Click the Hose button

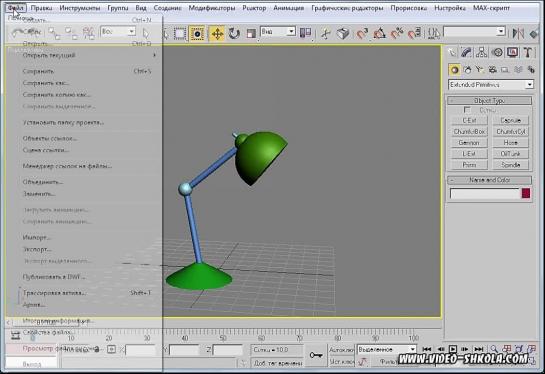click(510, 143)
